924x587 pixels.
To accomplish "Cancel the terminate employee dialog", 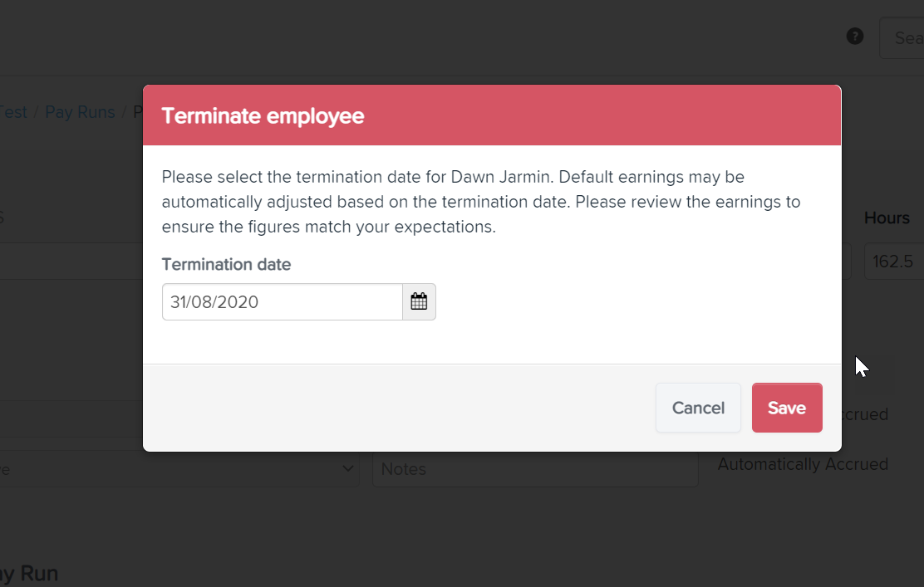I will click(698, 408).
